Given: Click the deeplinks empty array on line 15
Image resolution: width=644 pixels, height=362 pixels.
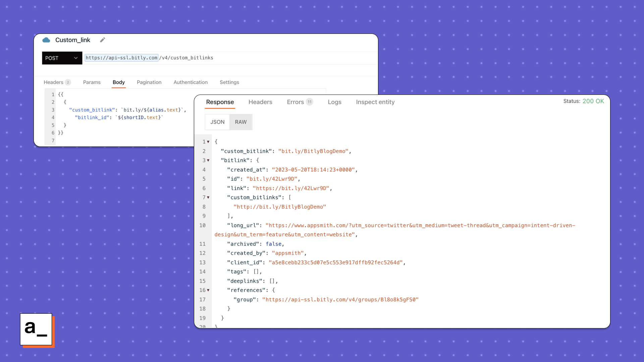Looking at the screenshot, I should click(272, 281).
